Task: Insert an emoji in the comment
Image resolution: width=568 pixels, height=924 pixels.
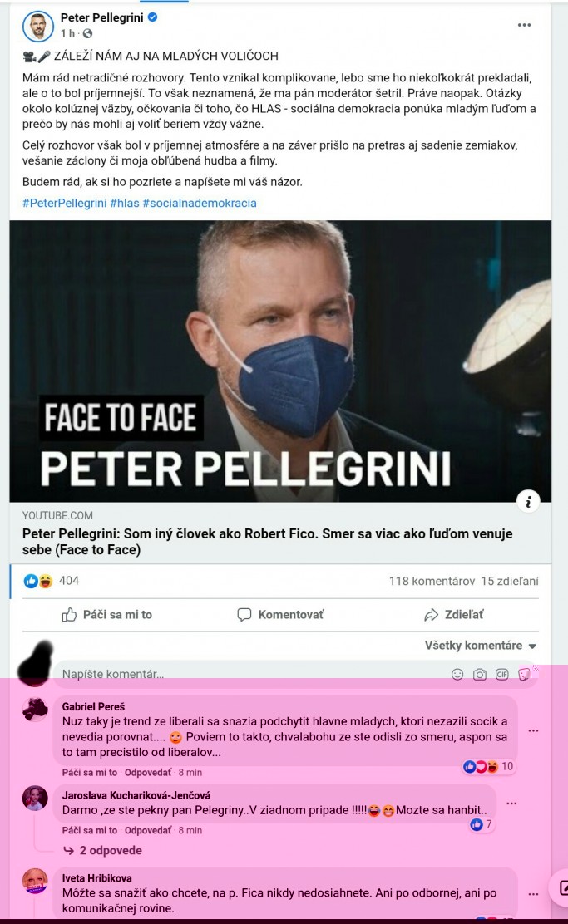Action: point(457,674)
